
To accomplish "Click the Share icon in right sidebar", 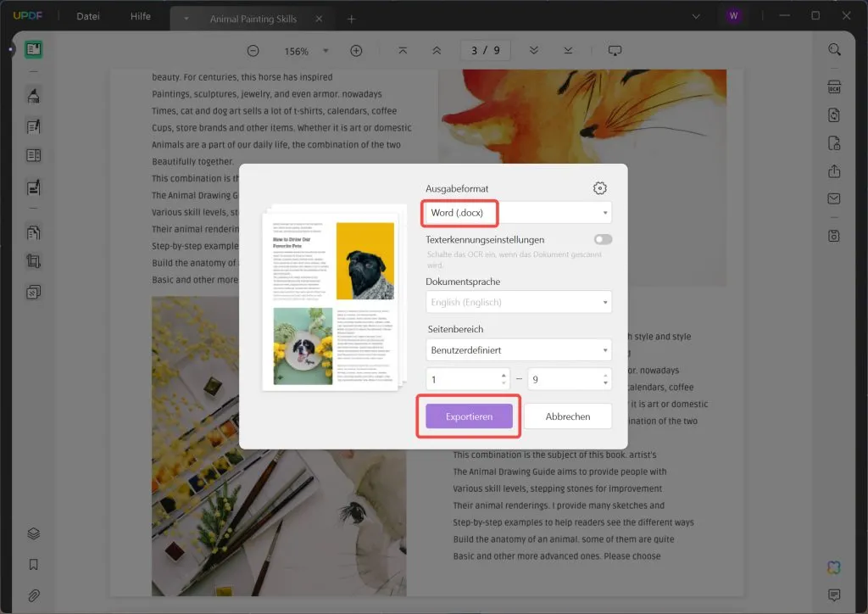I will 834,170.
